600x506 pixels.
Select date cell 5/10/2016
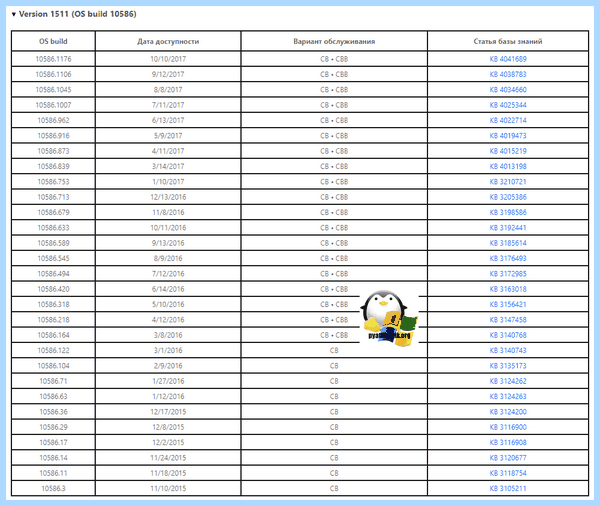tap(168, 304)
